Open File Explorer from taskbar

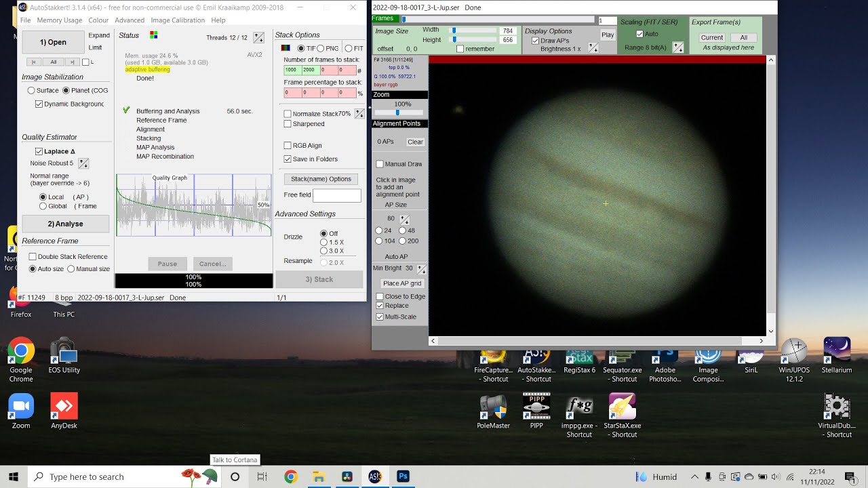coord(319,476)
